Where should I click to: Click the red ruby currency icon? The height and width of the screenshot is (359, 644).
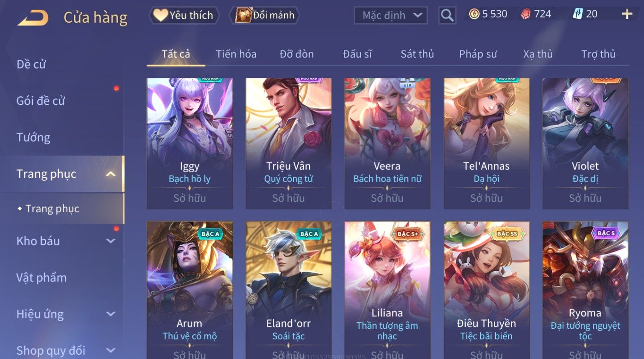[x=526, y=14]
